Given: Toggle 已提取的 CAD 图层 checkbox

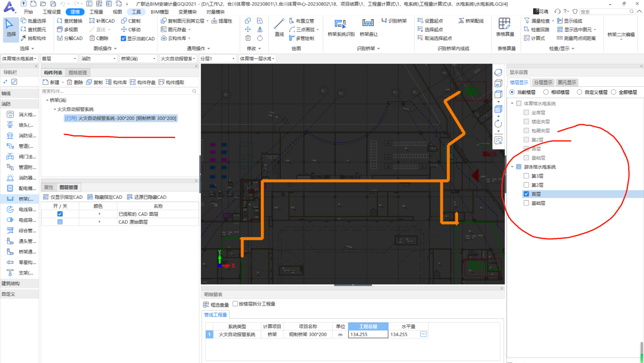Looking at the screenshot, I should 60,214.
